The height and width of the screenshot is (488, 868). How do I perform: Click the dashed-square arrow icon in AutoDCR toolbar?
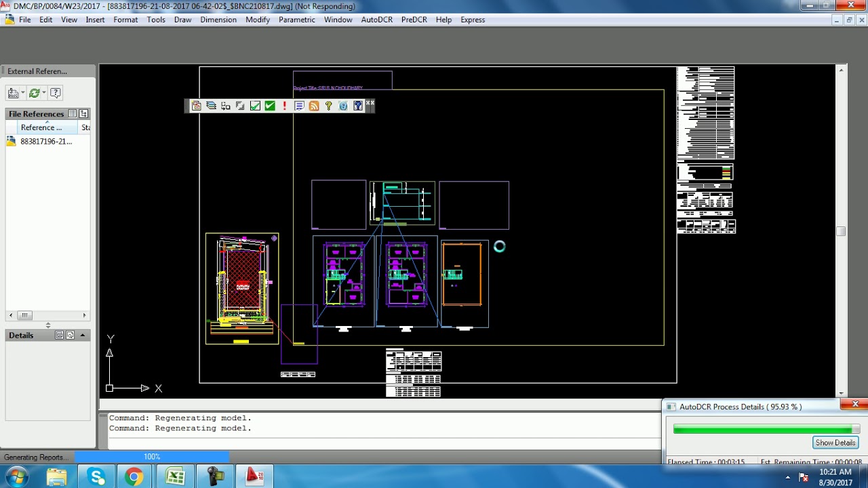click(226, 106)
